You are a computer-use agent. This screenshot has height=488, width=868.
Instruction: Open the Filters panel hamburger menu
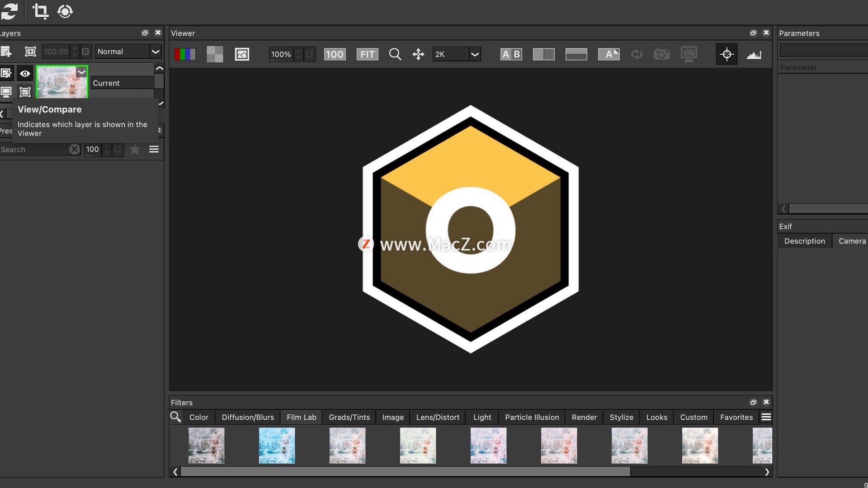[766, 417]
